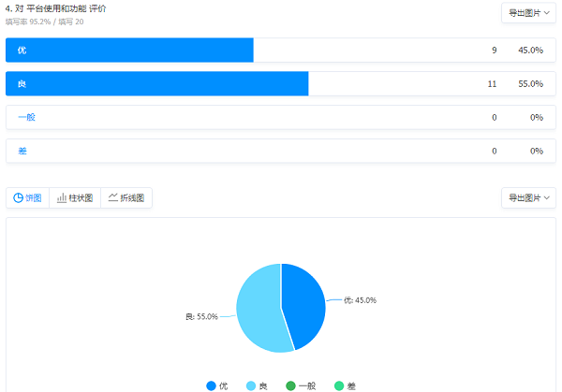562x392 pixels.
Task: Click the question title 对 平台使用和功能 评价
Action: pos(66,7)
